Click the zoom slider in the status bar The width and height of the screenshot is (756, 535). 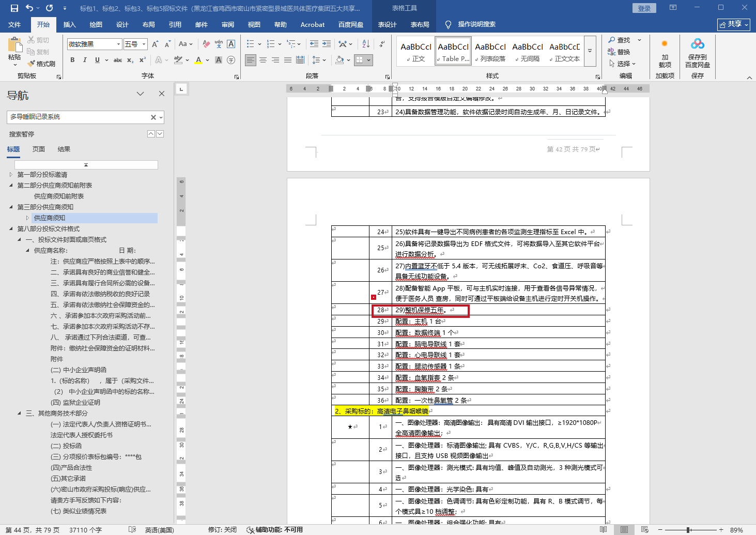[689, 530]
